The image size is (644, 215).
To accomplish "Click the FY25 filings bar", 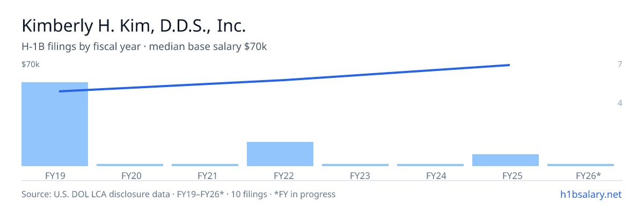I will point(506,160).
